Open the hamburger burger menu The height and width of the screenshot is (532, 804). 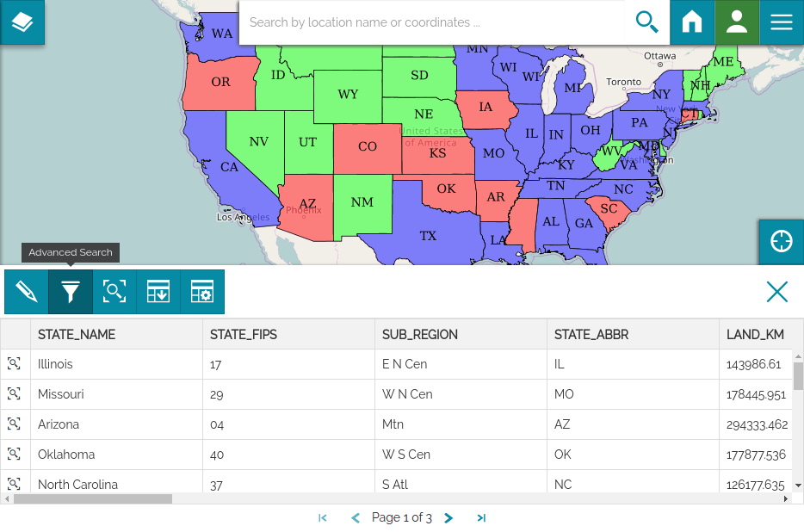tap(782, 22)
